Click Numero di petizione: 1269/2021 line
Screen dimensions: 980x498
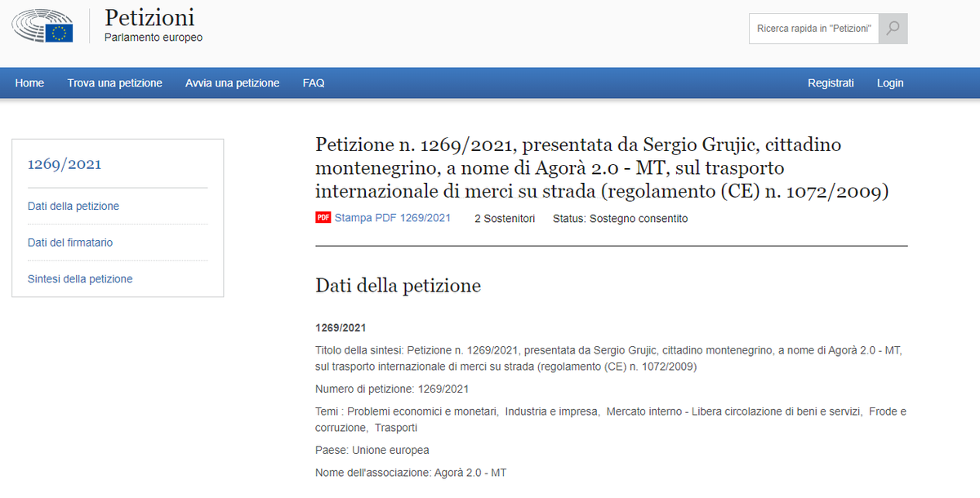[392, 389]
